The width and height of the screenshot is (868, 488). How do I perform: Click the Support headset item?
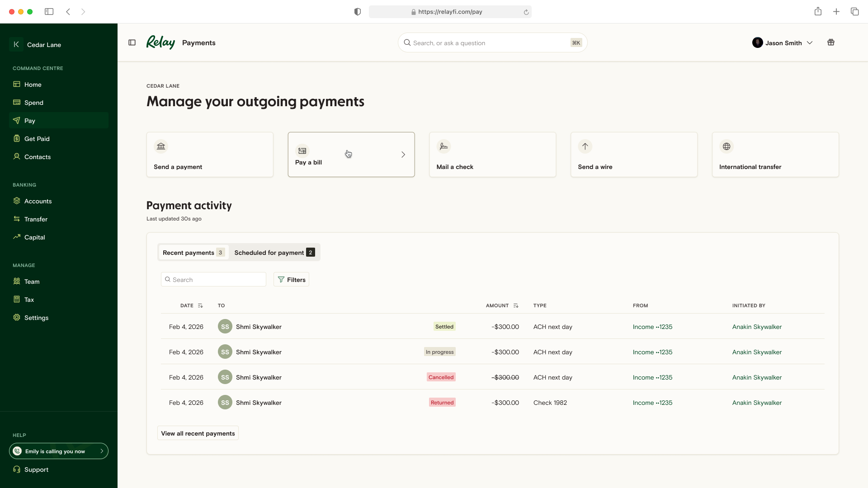coord(36,469)
